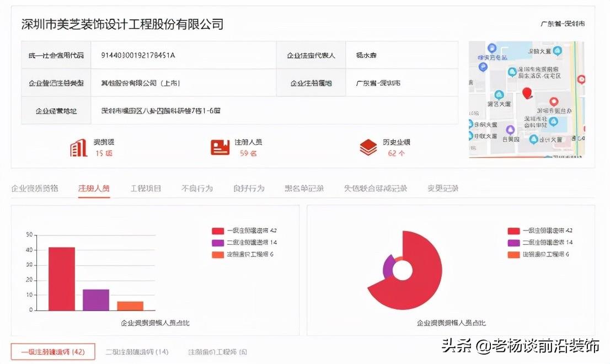Click the purple pin on the map
This screenshot has width=610, height=364.
point(510,130)
